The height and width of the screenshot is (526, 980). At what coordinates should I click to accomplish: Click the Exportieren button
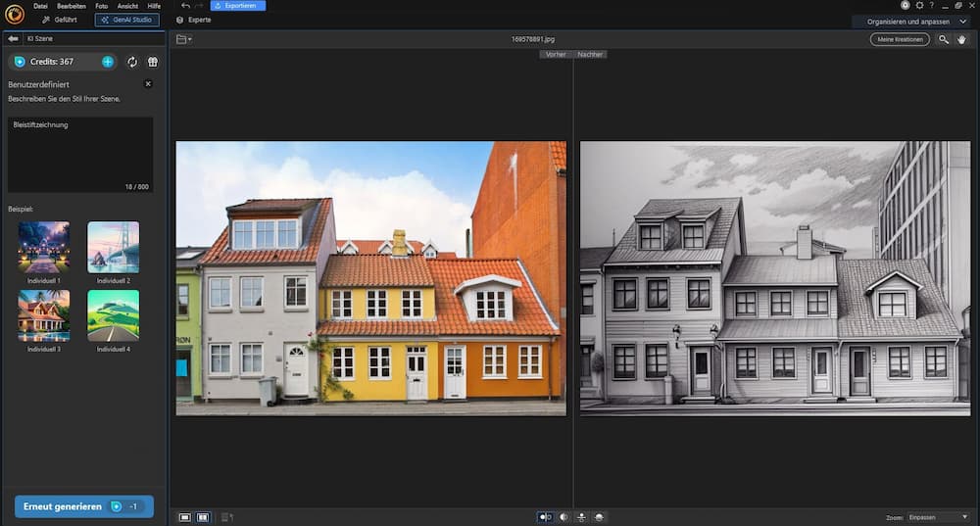(x=238, y=6)
